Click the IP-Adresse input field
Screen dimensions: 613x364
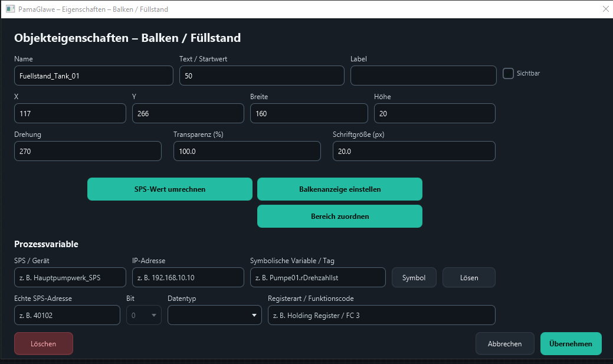(x=188, y=277)
